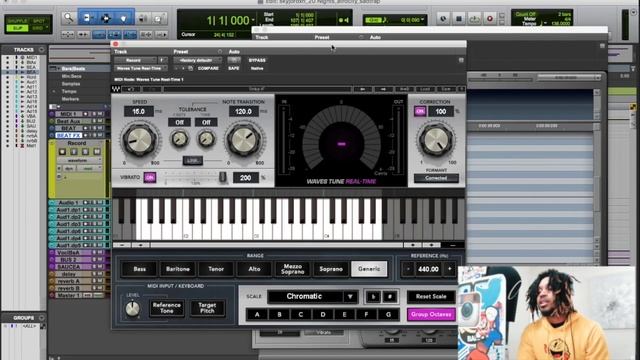Viewport: 640px width, 360px height.
Task: Open the main counter format dropdown arrow
Action: click(253, 20)
